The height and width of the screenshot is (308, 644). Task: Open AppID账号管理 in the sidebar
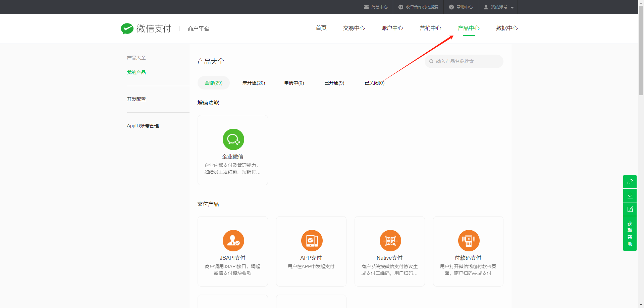tap(143, 126)
